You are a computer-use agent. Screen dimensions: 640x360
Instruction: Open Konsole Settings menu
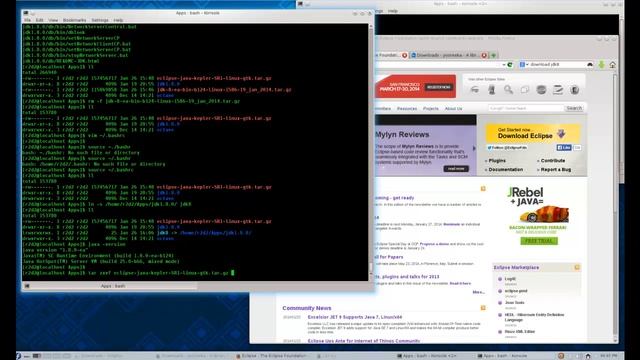(100, 20)
